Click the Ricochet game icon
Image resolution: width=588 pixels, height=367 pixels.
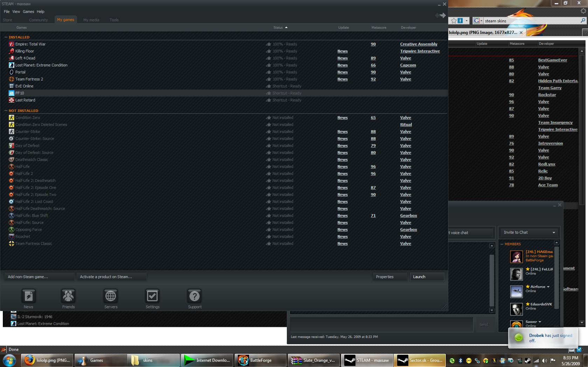tap(12, 237)
